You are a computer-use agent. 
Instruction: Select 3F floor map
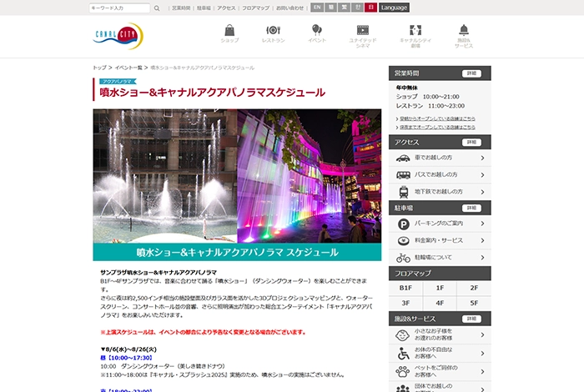pyautogui.click(x=405, y=304)
